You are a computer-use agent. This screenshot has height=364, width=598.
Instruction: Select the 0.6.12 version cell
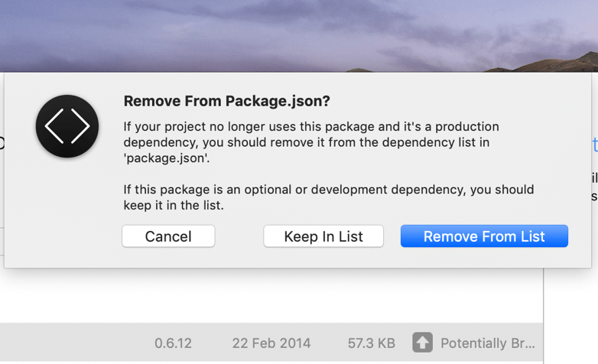[x=173, y=343]
